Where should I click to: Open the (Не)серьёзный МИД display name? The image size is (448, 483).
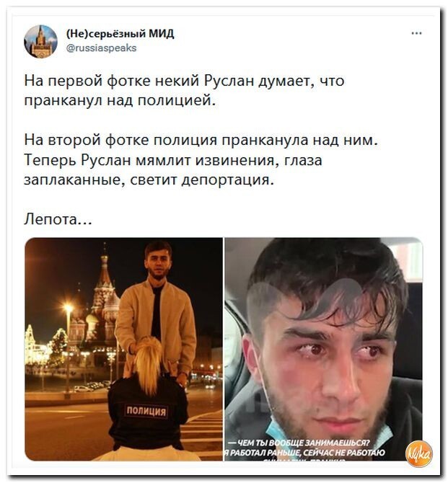click(x=120, y=33)
